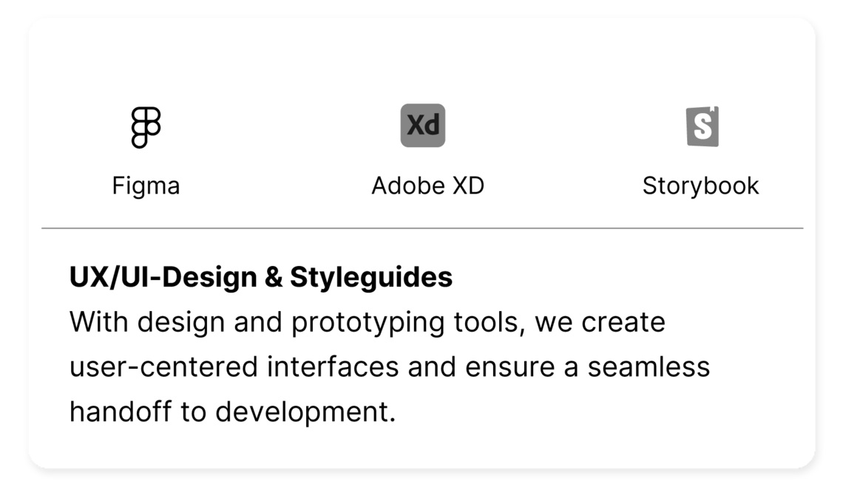This screenshot has height=504, width=843.
Task: Select the tools row at the card top
Action: pos(421,148)
